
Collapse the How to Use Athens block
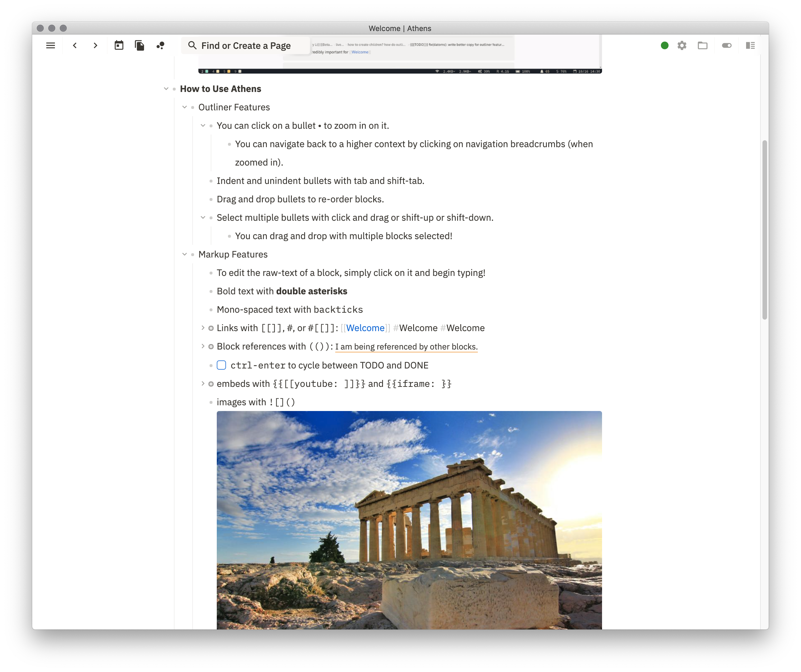166,89
